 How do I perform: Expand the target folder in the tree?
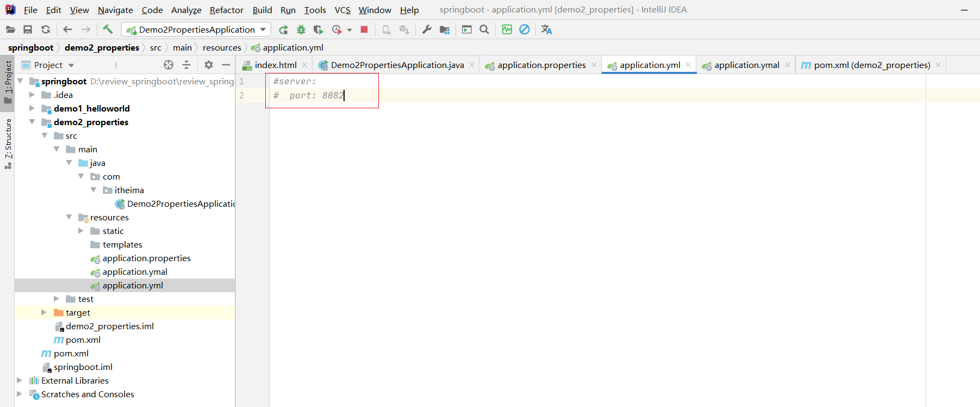44,312
